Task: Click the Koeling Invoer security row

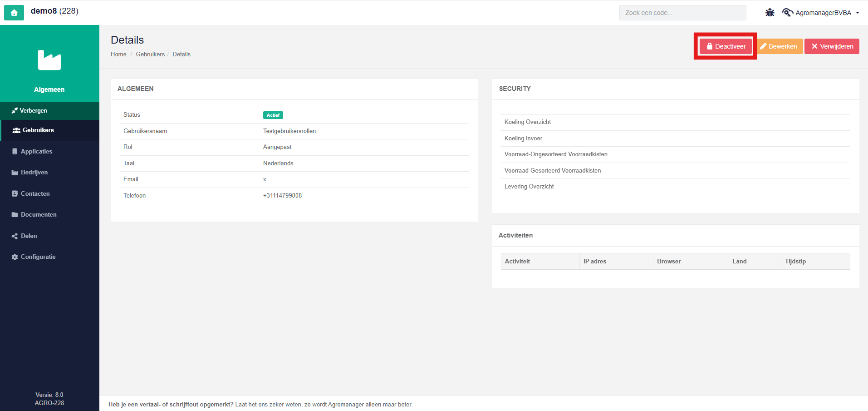Action: pos(676,139)
